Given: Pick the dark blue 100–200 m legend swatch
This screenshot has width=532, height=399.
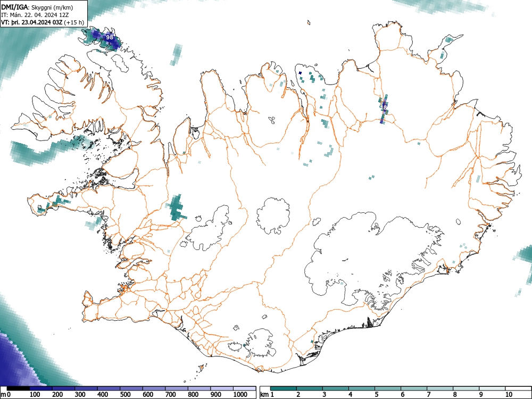Looking at the screenshot, I should (x=41, y=388).
